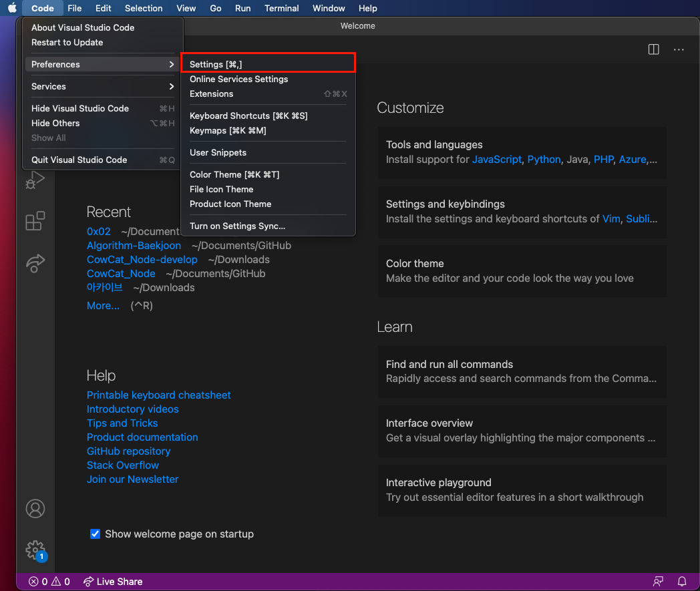Viewport: 700px width, 591px height.
Task: Open recent folder 아카이브
Action: (104, 287)
